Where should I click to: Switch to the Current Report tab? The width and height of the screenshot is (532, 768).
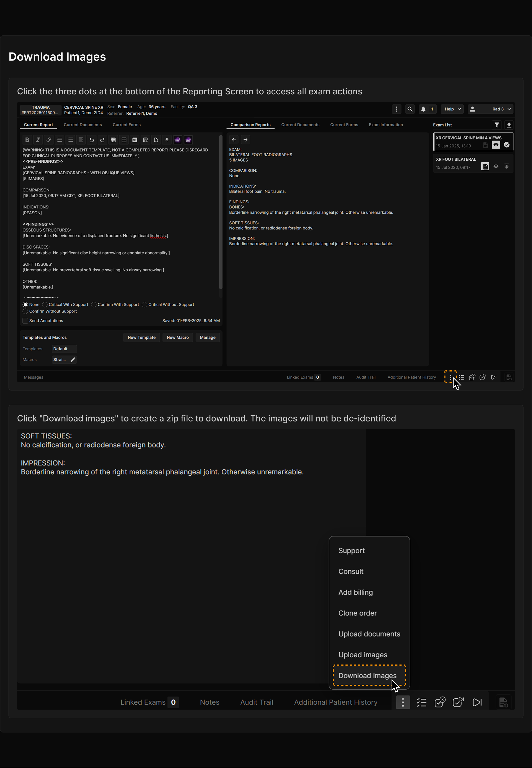click(x=38, y=125)
